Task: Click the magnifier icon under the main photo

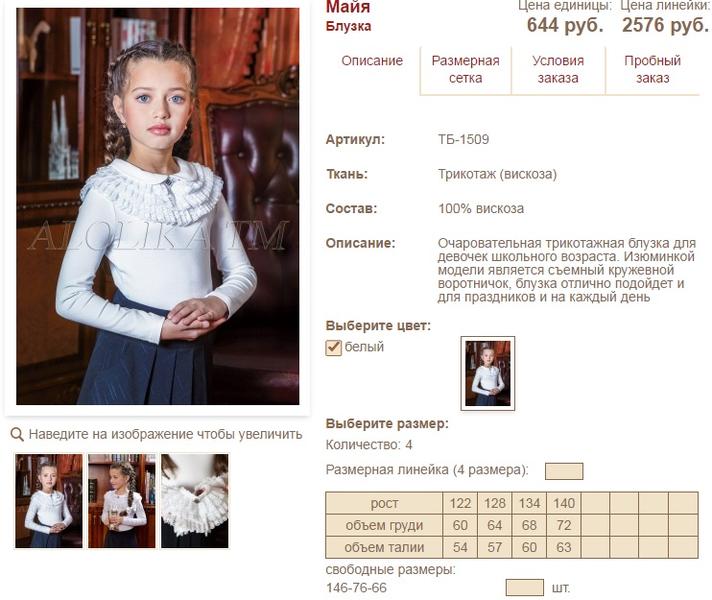Action: 17,435
